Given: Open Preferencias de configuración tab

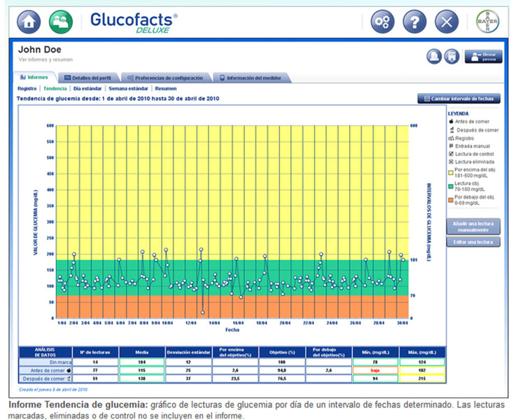Looking at the screenshot, I should (x=165, y=78).
